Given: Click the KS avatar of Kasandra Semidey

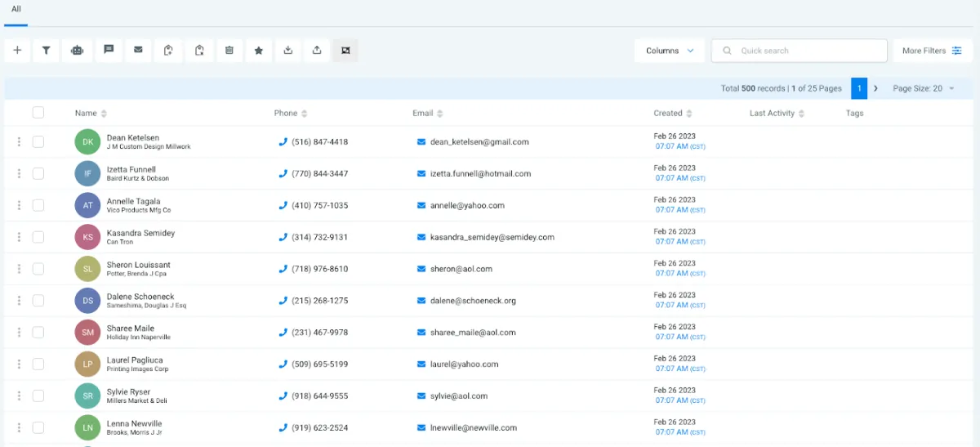Looking at the screenshot, I should tap(87, 237).
